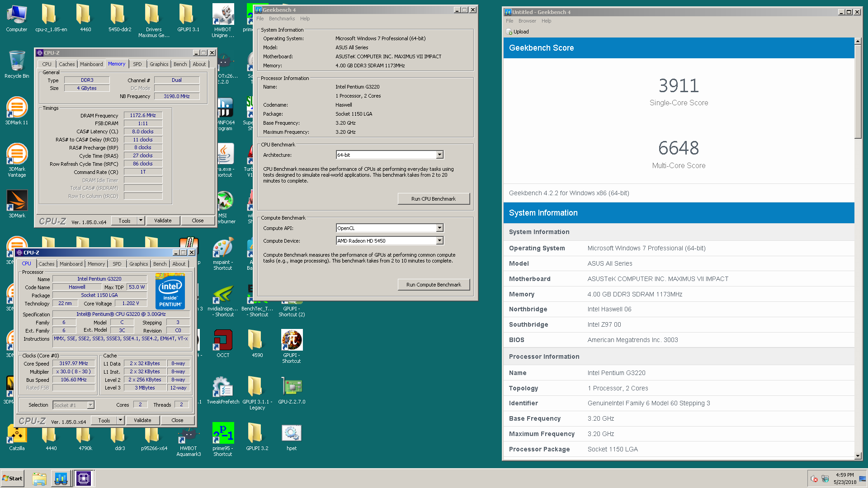The width and height of the screenshot is (868, 488).
Task: Open Help menu in Geekbench 4 window
Action: [305, 19]
